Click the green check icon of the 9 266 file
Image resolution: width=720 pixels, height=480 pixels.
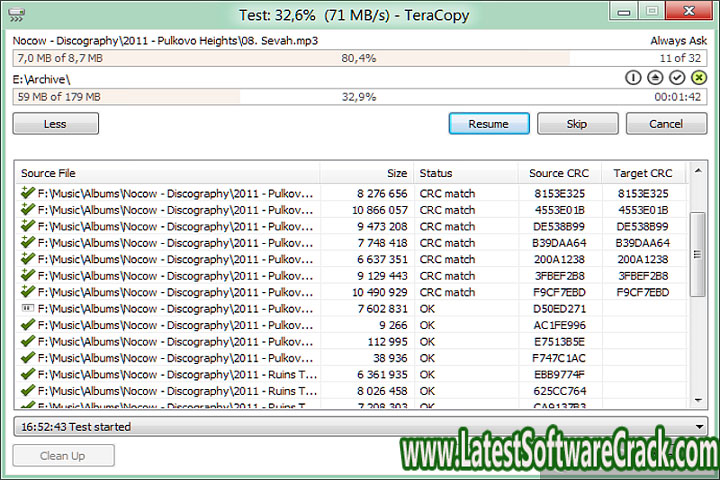pyautogui.click(x=27, y=326)
